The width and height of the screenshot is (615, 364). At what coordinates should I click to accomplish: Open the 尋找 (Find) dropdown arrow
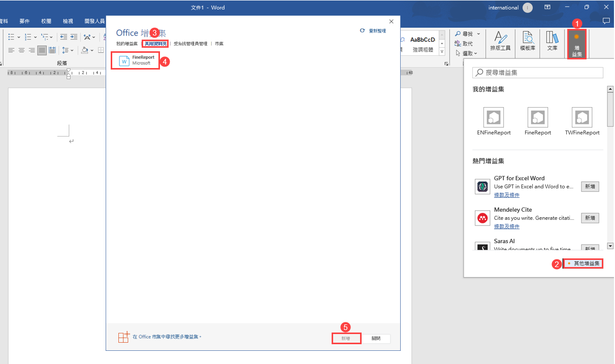click(478, 34)
